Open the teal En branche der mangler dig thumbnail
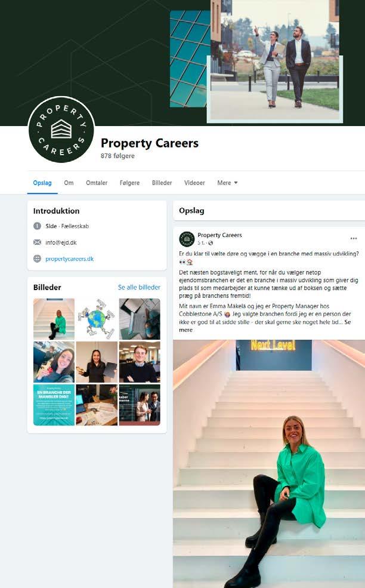Viewport: 365px width, 588px height. click(54, 405)
